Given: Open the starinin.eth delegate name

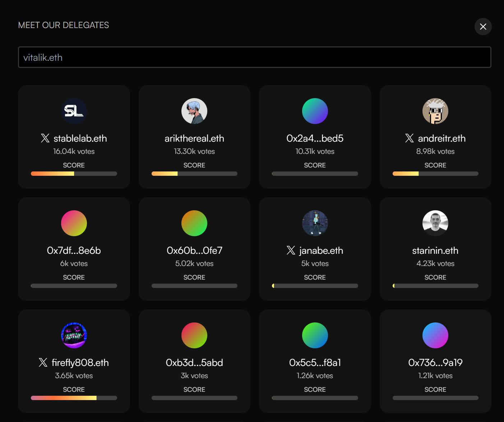Looking at the screenshot, I should pos(435,251).
